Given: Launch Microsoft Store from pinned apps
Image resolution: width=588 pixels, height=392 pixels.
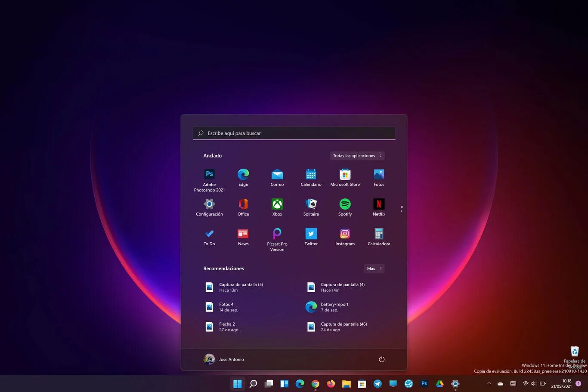Looking at the screenshot, I should (345, 177).
